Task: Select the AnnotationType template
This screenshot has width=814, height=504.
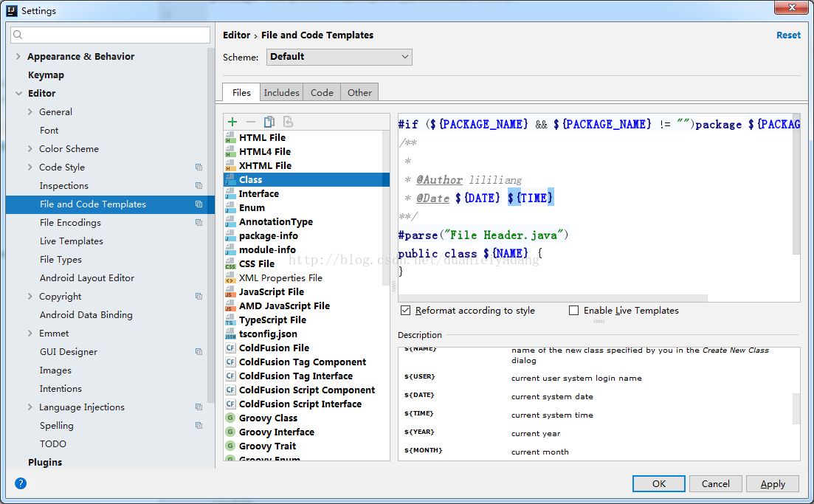Action: pyautogui.click(x=276, y=221)
